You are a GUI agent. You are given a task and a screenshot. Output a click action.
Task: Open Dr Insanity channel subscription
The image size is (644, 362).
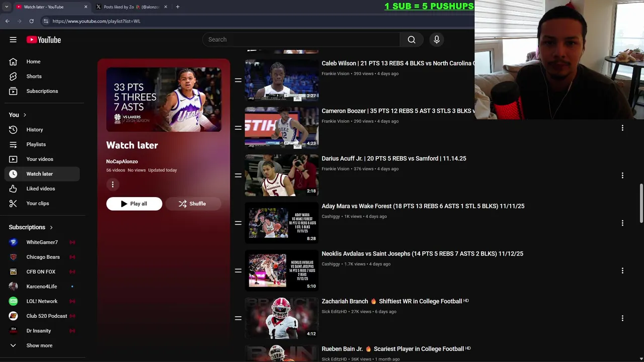(42, 331)
